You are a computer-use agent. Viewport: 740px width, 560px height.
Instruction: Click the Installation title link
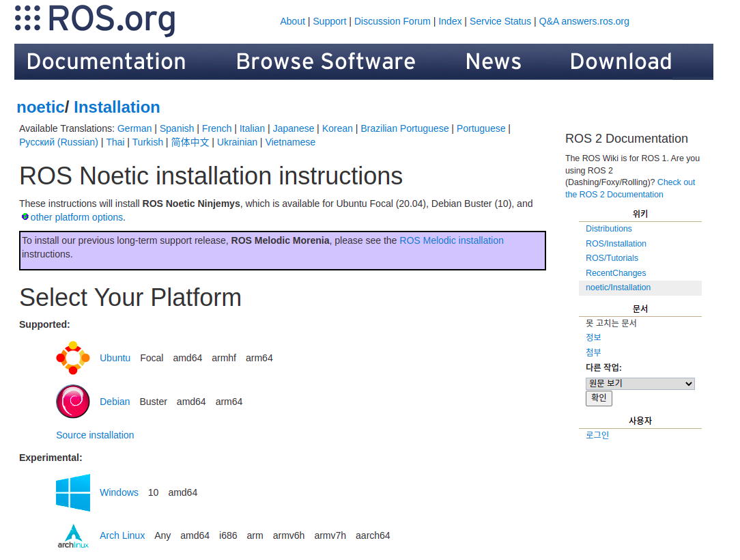click(x=117, y=107)
